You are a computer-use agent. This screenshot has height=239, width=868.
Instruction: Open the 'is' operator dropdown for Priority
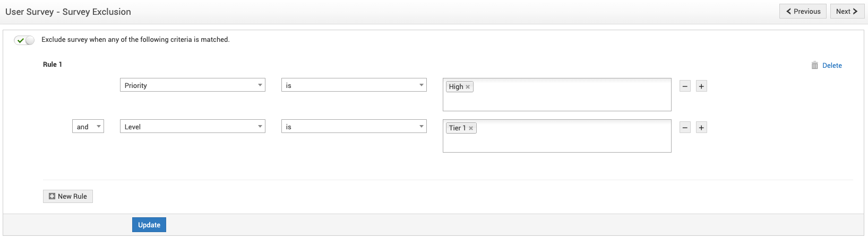pyautogui.click(x=354, y=85)
